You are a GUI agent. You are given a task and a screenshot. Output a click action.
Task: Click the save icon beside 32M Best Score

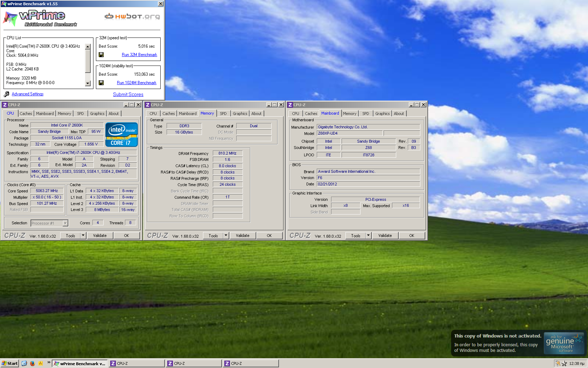click(x=101, y=55)
